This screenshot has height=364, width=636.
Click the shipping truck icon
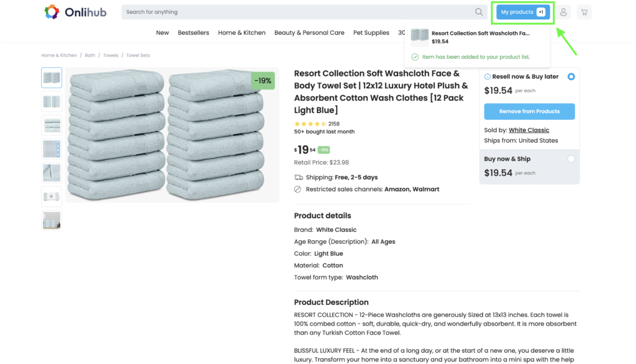click(x=298, y=177)
